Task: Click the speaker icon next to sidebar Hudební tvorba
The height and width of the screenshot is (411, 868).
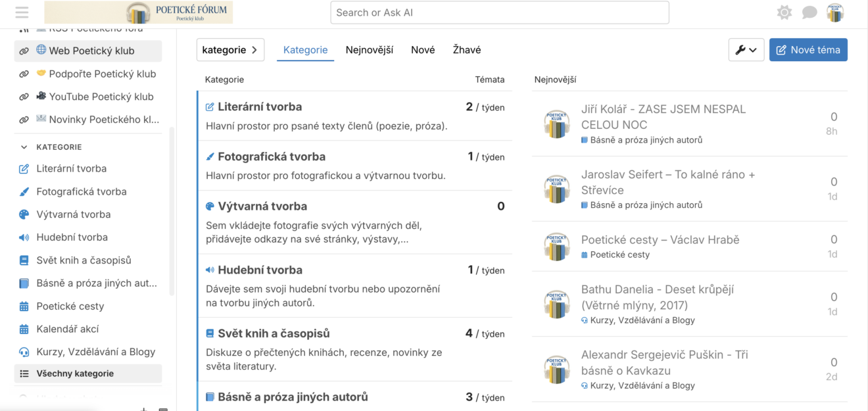Action: (24, 237)
